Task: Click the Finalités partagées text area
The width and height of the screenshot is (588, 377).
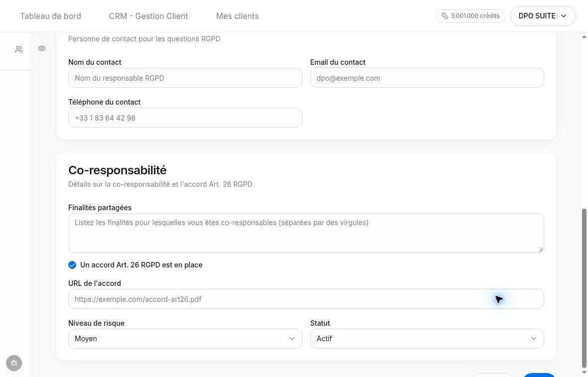Action: click(306, 233)
